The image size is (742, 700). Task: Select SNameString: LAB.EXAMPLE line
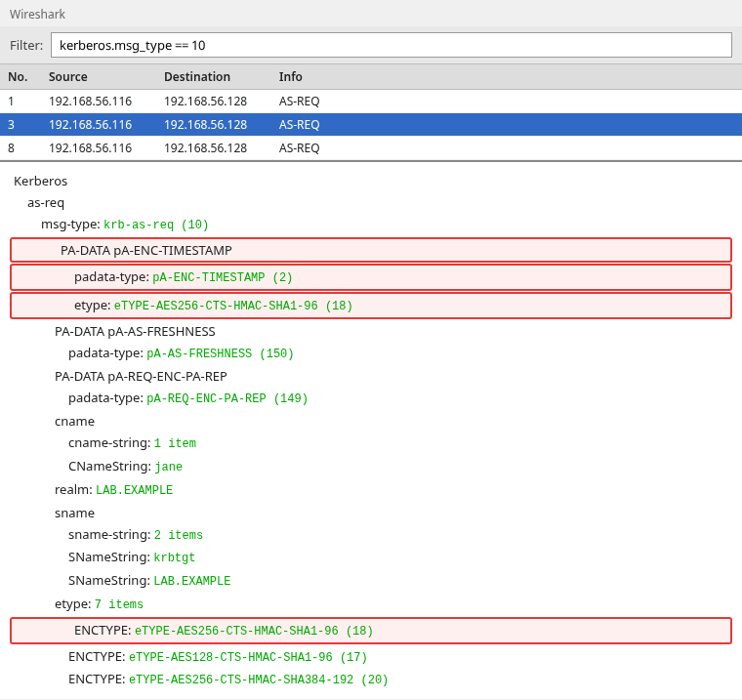point(149,581)
